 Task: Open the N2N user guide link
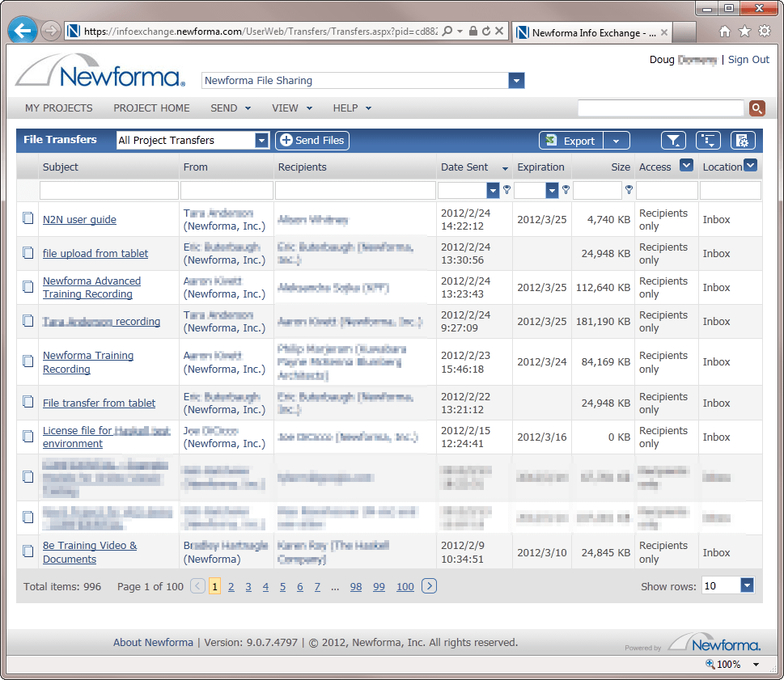79,219
